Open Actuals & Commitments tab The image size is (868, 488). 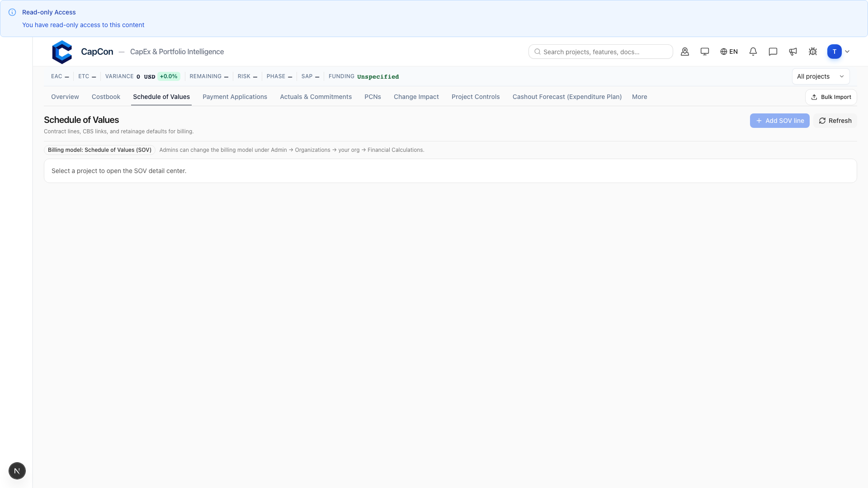[316, 97]
